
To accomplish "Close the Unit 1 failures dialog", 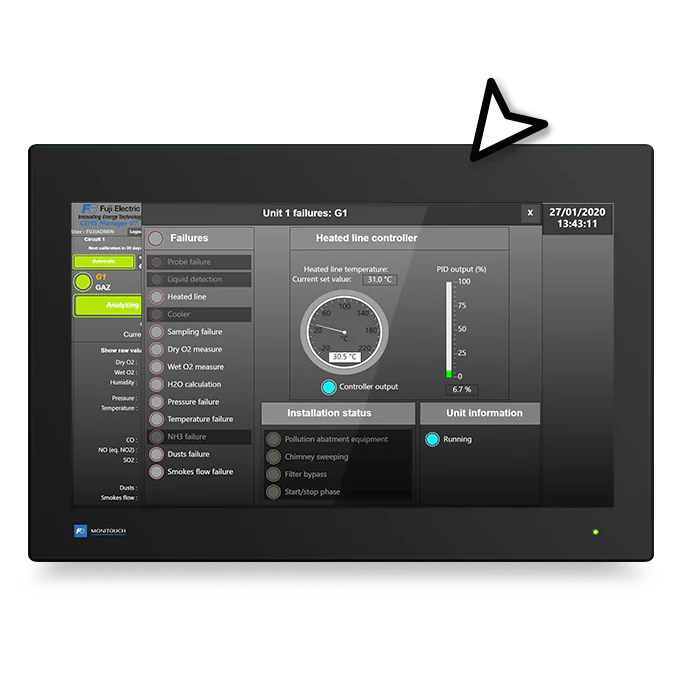I will 530,213.
